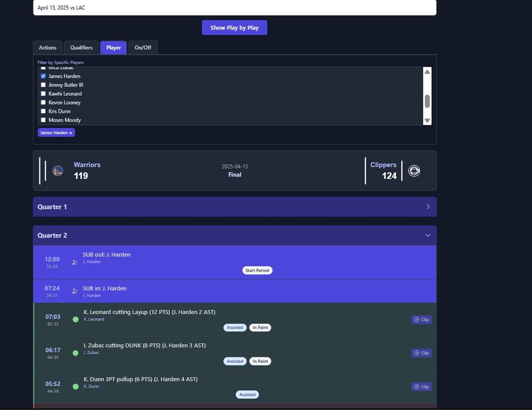Play clip for I. Zubac cutting dunk

(x=421, y=353)
